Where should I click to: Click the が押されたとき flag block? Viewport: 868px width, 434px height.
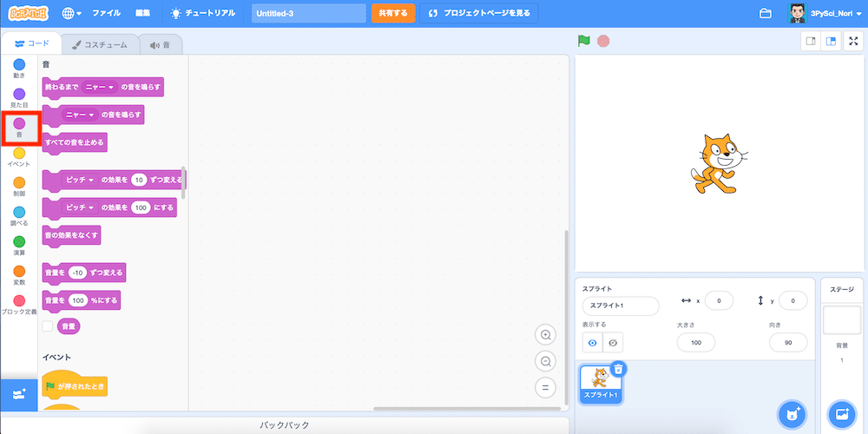(75, 385)
